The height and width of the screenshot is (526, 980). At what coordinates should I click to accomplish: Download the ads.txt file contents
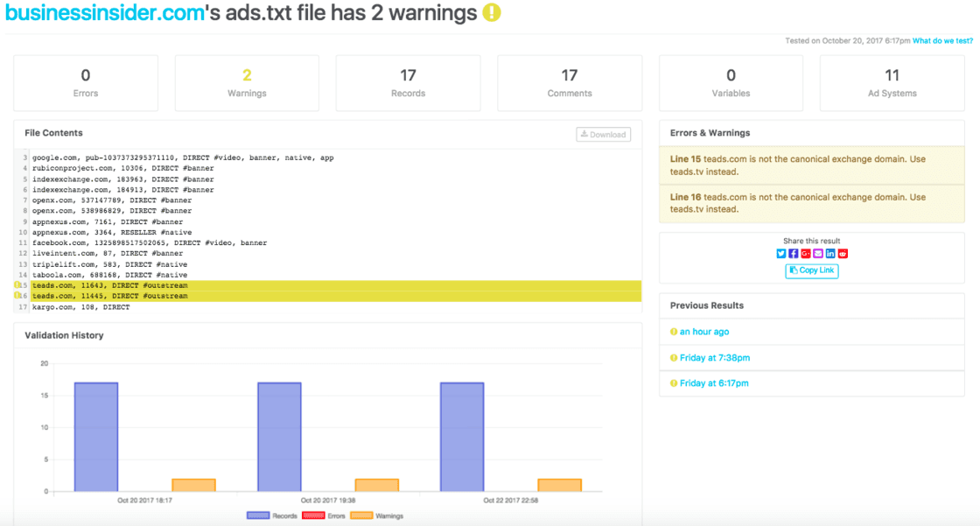(x=603, y=135)
